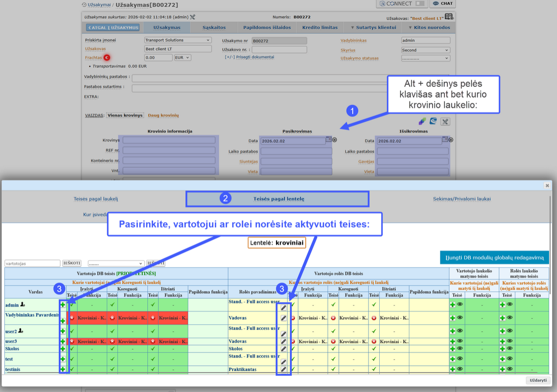Toggle the CONNECT switch

click(x=420, y=3)
